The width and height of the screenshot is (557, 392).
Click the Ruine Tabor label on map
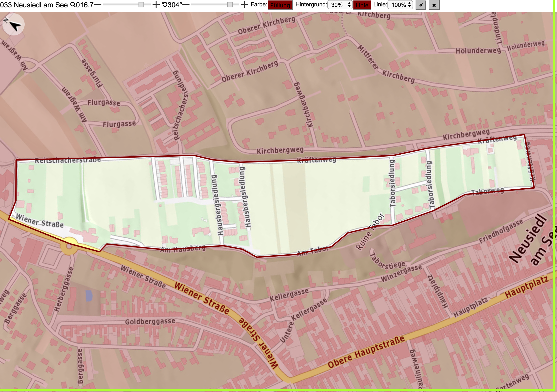click(370, 231)
